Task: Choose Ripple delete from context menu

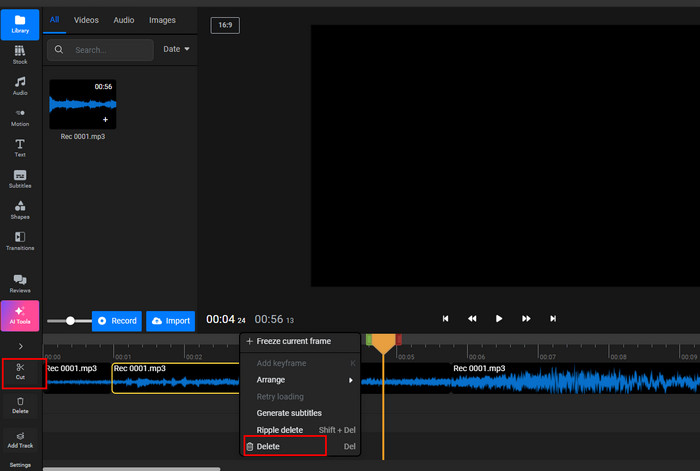Action: point(300,430)
